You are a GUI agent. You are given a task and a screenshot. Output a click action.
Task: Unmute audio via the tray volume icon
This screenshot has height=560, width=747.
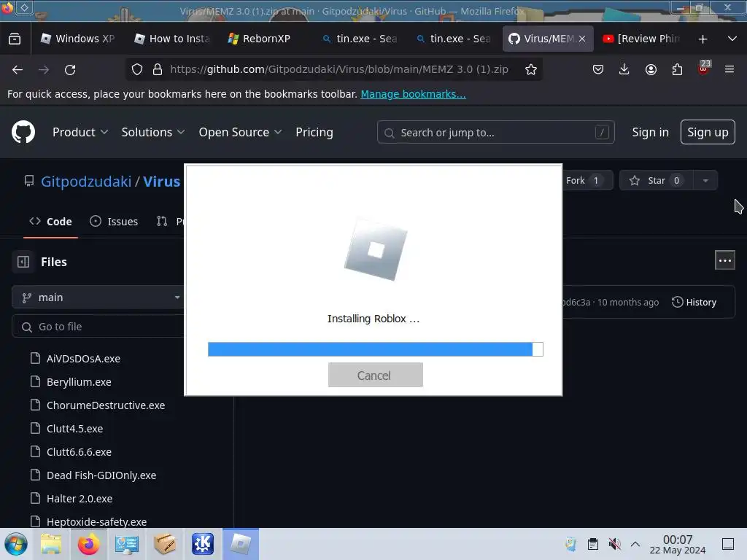point(614,544)
